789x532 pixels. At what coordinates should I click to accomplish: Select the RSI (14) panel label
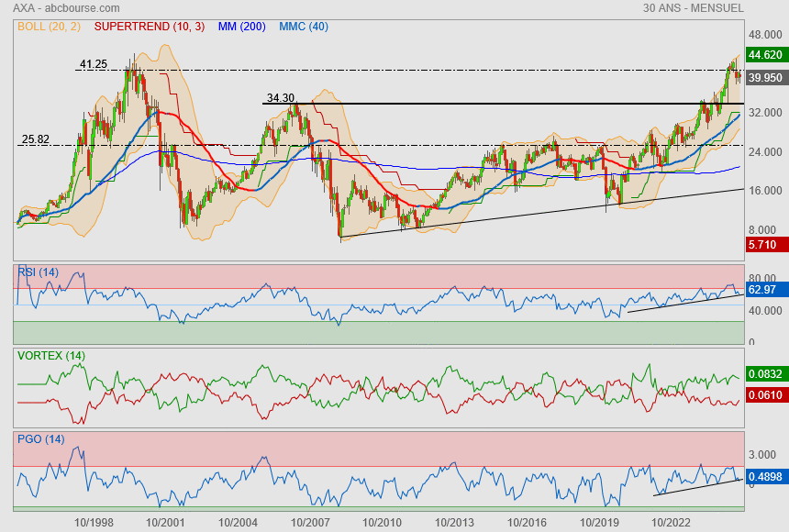pyautogui.click(x=39, y=272)
